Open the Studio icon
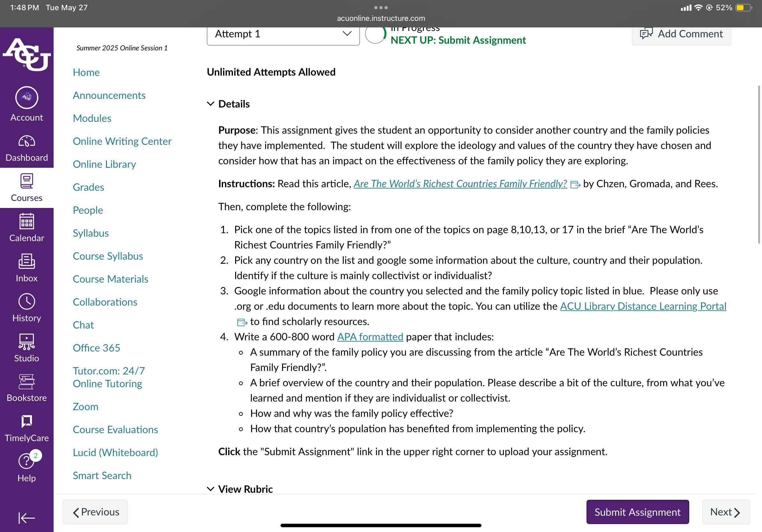This screenshot has width=762, height=532. point(26,342)
